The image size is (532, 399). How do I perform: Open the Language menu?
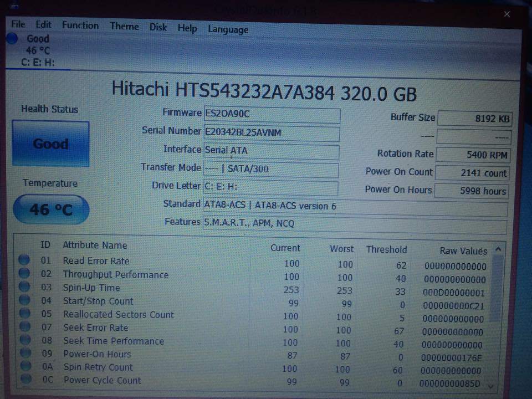(x=228, y=29)
